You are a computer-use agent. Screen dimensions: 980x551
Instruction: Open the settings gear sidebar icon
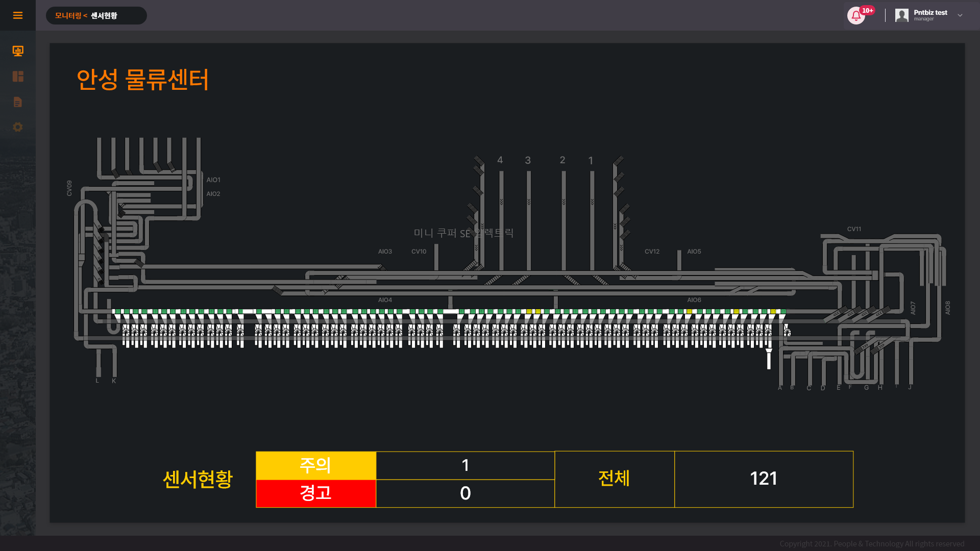click(18, 127)
